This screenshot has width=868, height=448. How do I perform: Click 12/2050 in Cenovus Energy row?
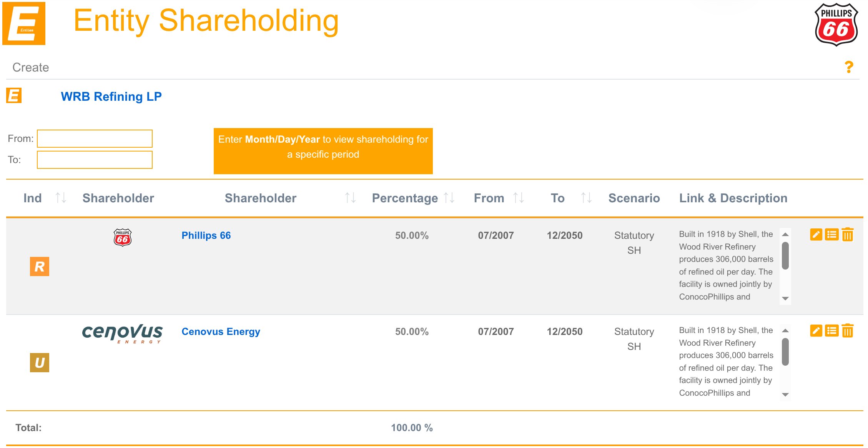pos(565,331)
